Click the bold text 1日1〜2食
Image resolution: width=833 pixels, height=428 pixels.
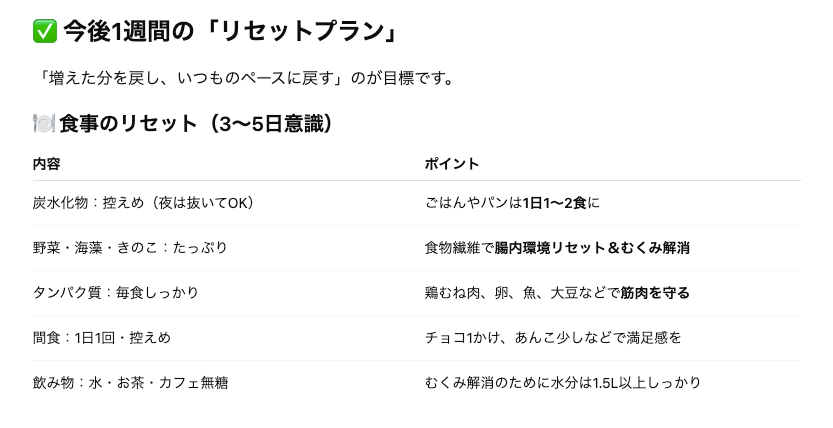pyautogui.click(x=555, y=203)
